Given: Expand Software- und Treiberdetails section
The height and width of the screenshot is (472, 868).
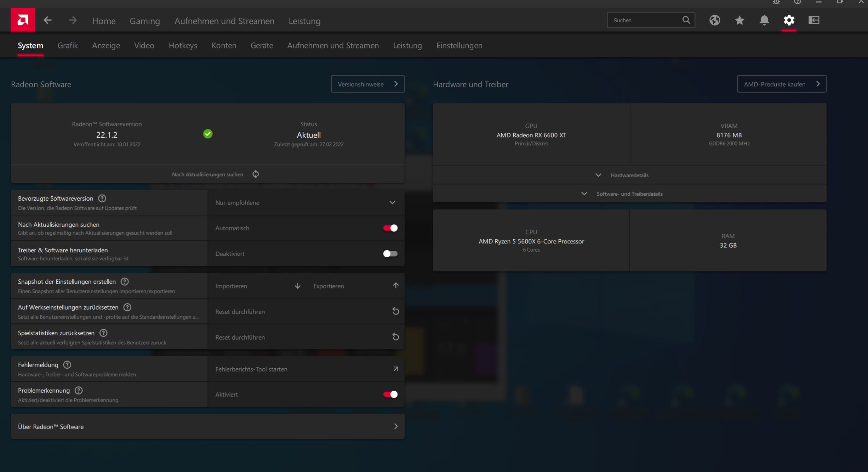Looking at the screenshot, I should tap(629, 194).
